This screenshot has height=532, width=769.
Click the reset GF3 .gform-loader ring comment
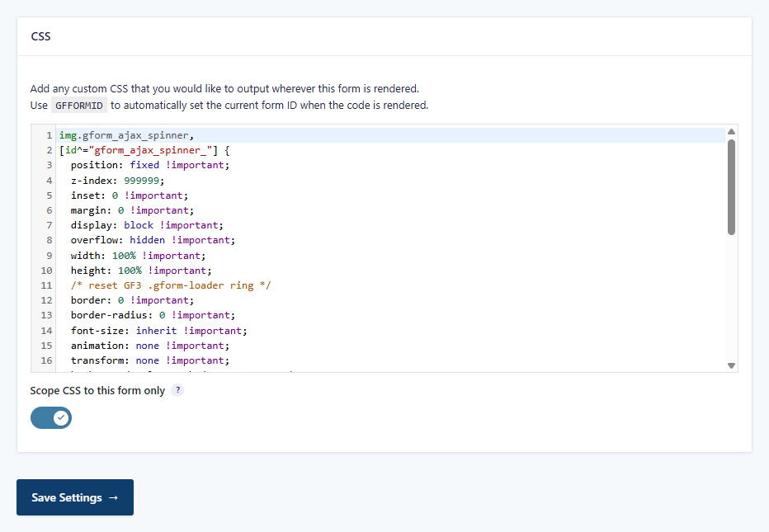pos(170,285)
